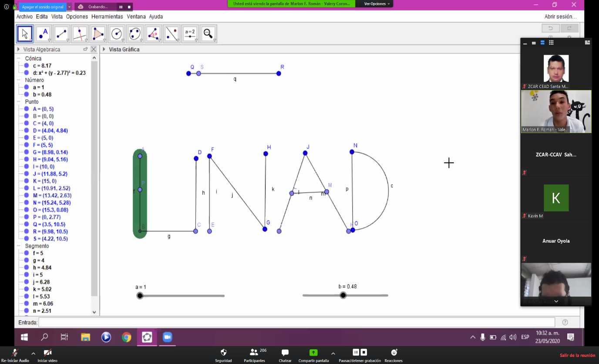The width and height of the screenshot is (599, 364).
Task: Collapse the Segmento tree group
Action: click(x=19, y=246)
